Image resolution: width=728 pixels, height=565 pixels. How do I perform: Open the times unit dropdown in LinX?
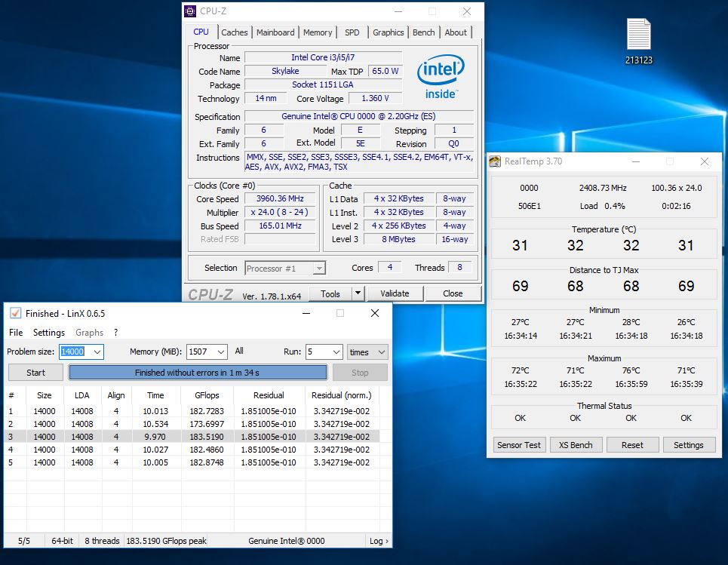(367, 352)
